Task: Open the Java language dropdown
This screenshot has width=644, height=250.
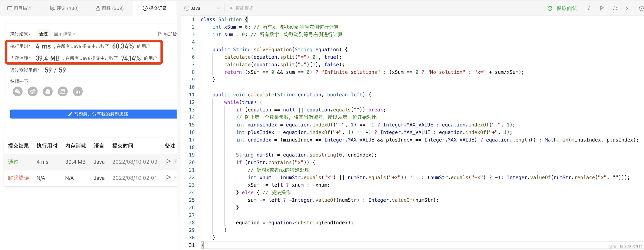Action: [x=202, y=8]
